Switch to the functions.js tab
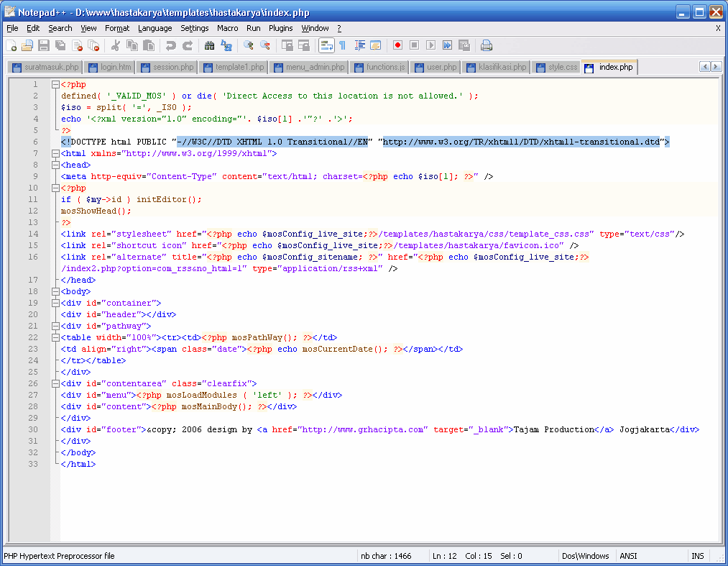The image size is (728, 566). 379,67
